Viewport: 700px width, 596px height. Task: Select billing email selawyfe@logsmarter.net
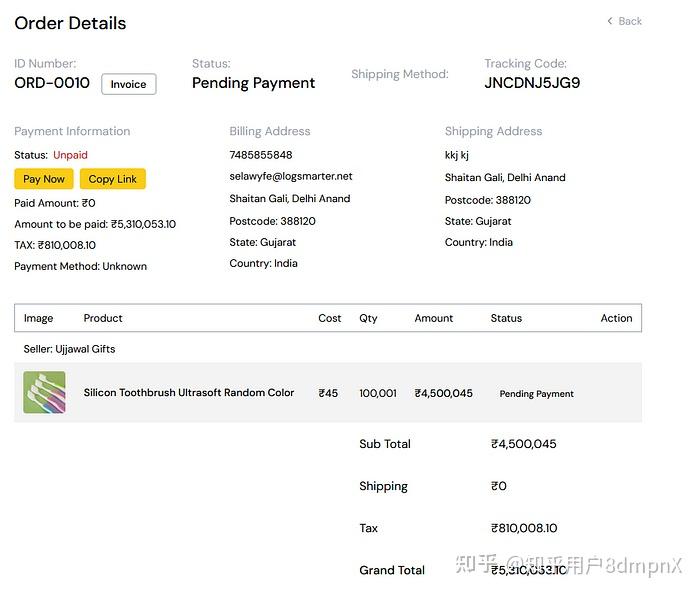pos(291,176)
